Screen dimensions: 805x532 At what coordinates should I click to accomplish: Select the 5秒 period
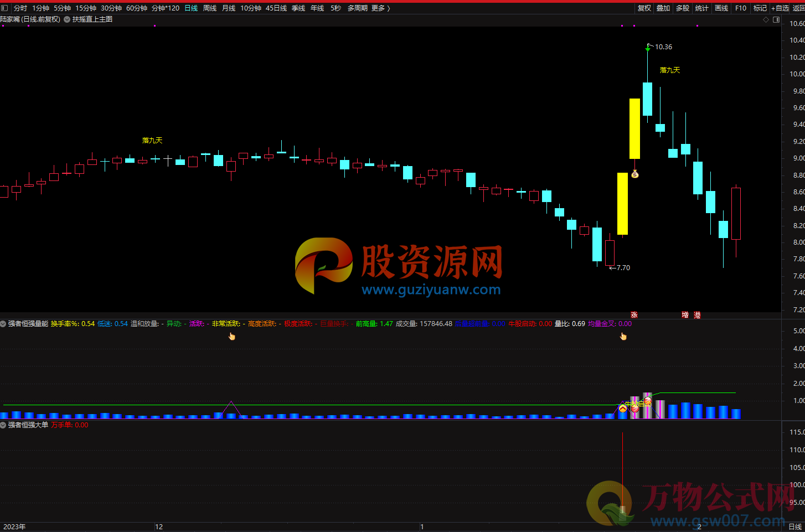pyautogui.click(x=336, y=8)
